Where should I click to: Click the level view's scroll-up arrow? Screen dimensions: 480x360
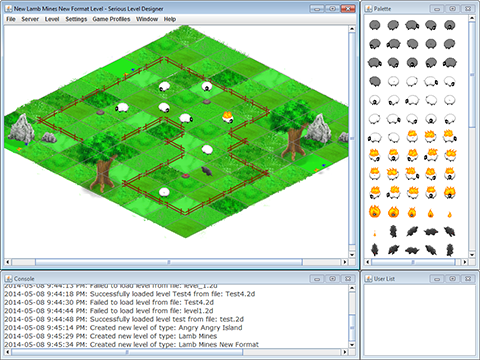(x=352, y=29)
